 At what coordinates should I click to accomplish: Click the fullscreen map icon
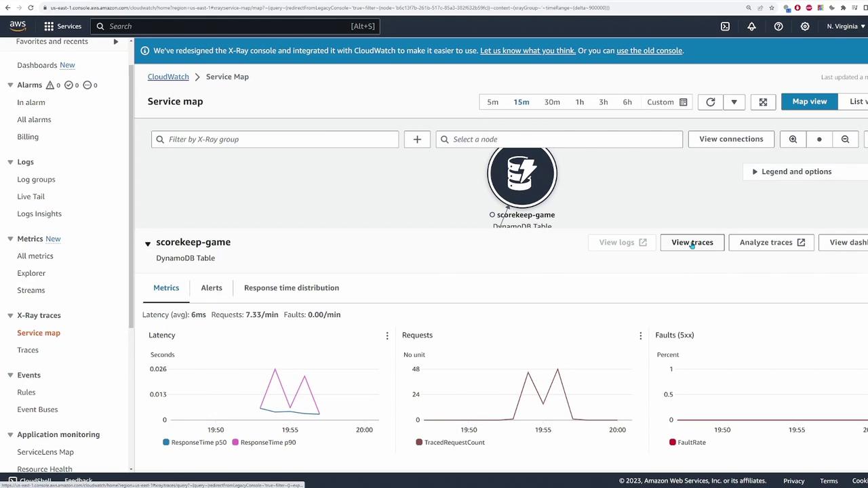click(x=763, y=102)
